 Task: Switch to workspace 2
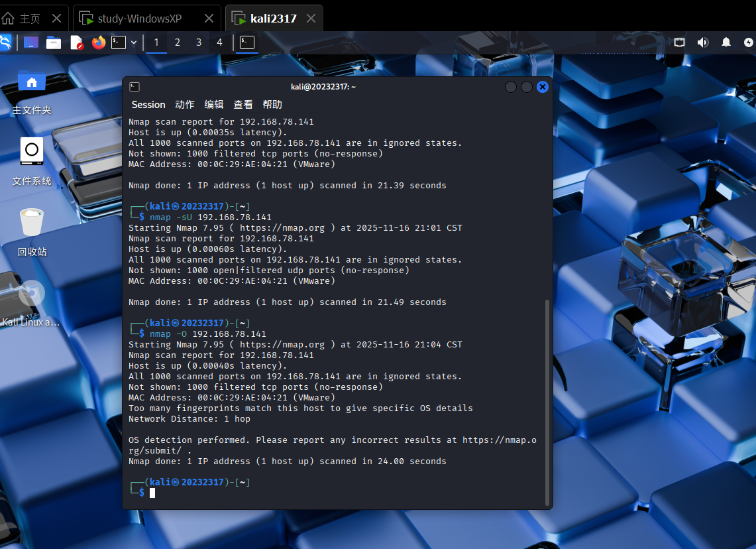[178, 42]
